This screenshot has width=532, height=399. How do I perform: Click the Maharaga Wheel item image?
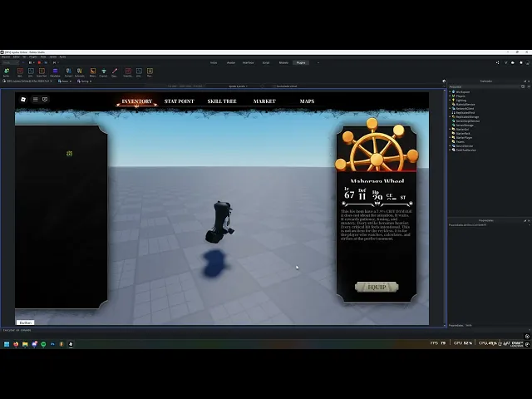click(377, 146)
